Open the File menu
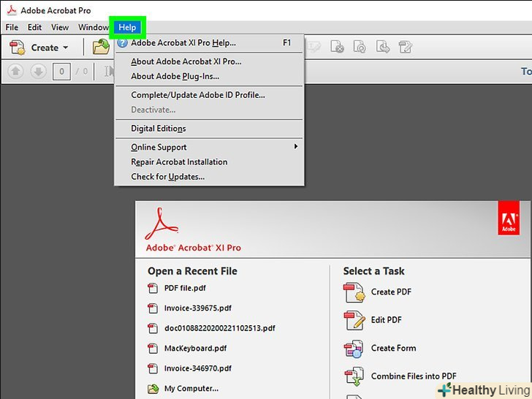This screenshot has height=399, width=532. (x=12, y=27)
